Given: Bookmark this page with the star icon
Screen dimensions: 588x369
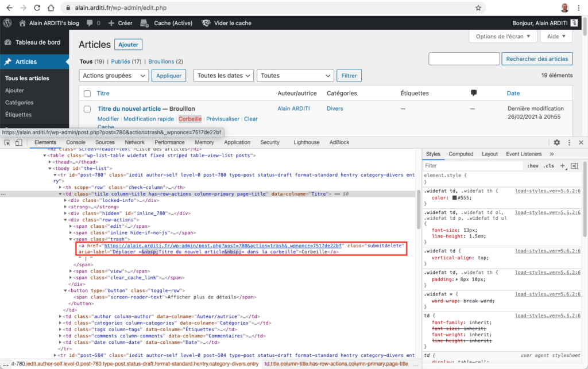Looking at the screenshot, I should [478, 8].
